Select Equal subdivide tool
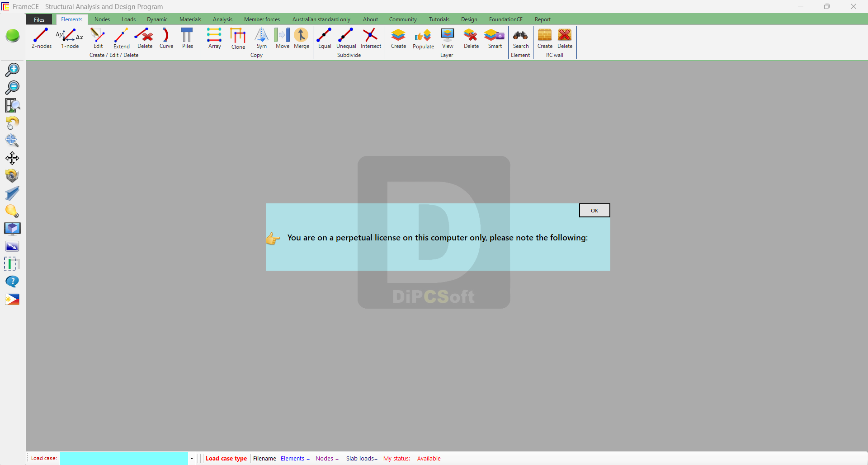Viewport: 868px width, 465px height. tap(324, 38)
